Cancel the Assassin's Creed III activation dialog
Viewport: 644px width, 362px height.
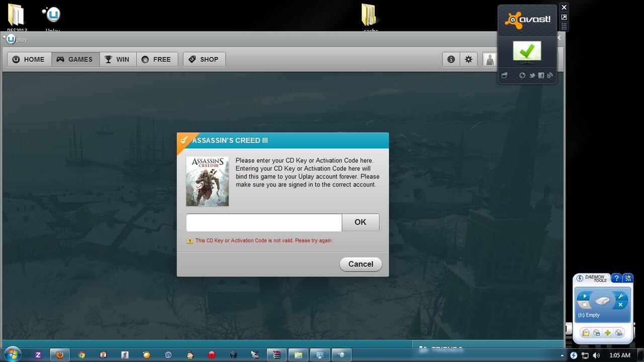pos(361,264)
